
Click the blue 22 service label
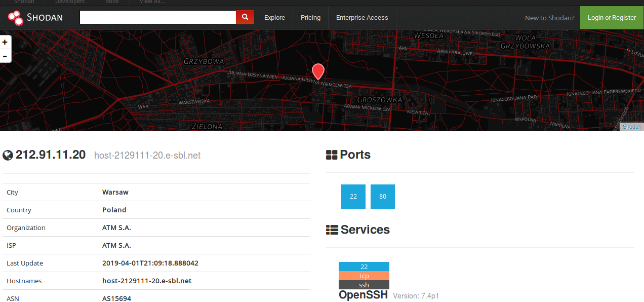pyautogui.click(x=364, y=267)
